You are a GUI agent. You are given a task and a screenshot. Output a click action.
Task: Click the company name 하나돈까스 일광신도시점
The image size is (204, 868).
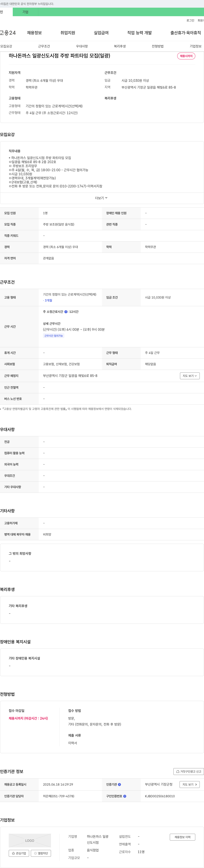click(98, 839)
